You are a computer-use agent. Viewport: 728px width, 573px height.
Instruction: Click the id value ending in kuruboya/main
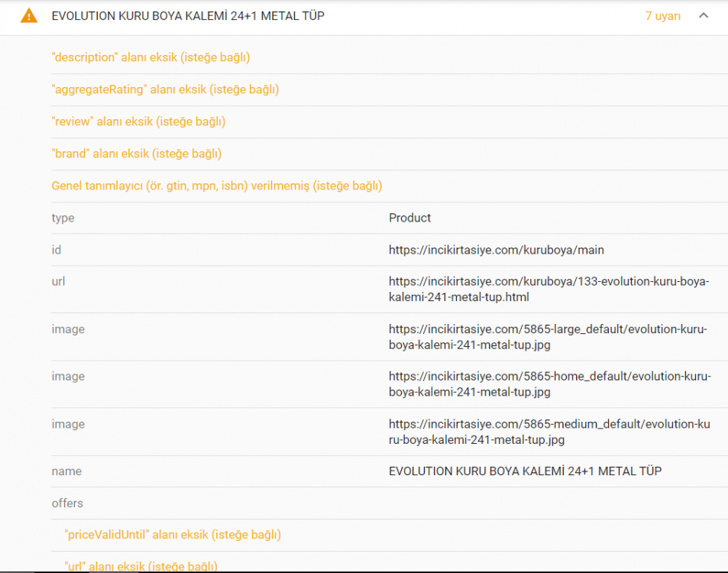(x=497, y=250)
